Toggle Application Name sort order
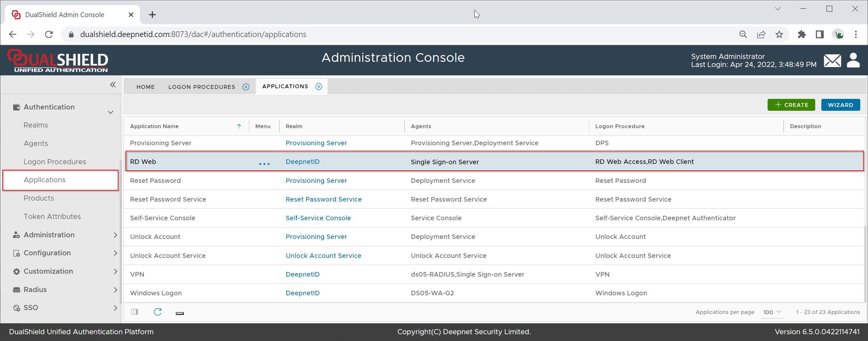Viewport: 868px width, 341px height. tap(239, 126)
